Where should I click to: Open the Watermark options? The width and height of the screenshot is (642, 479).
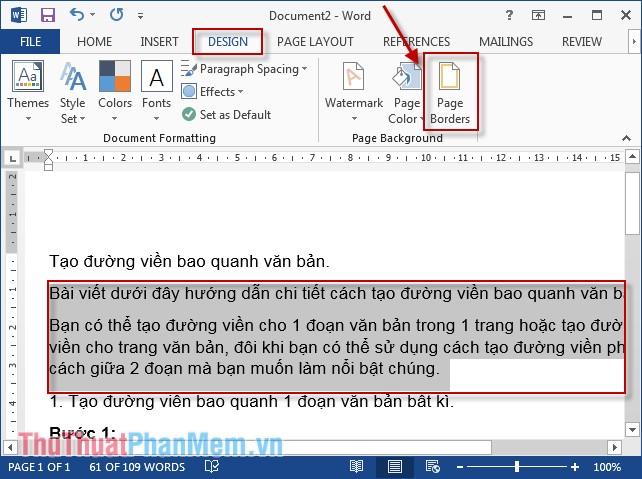pyautogui.click(x=354, y=90)
